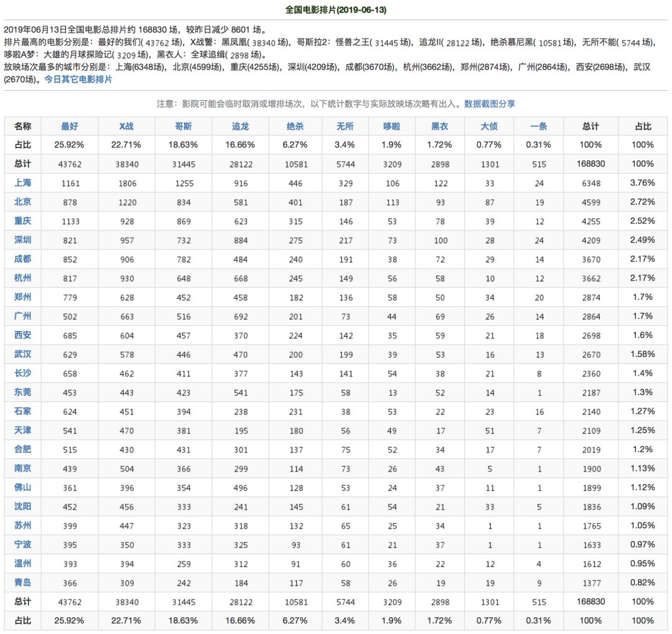
Task: Click the 占比 column header cell
Action: (x=643, y=126)
